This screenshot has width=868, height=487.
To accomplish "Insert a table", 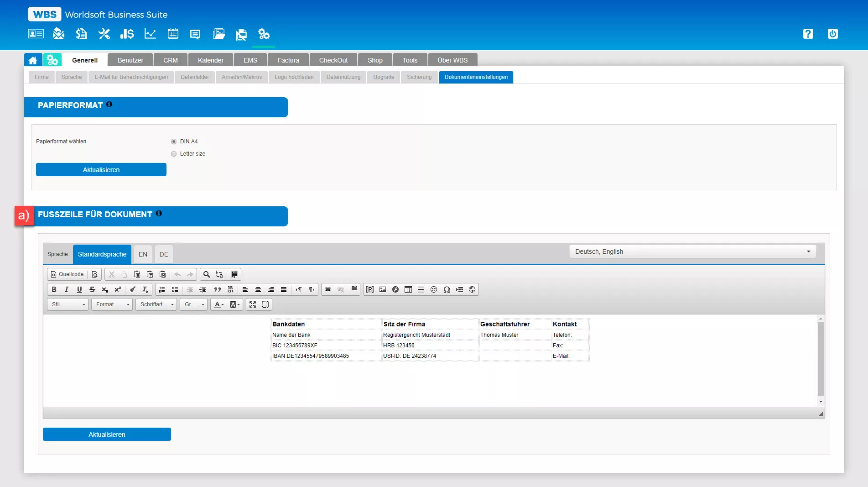I will click(408, 289).
